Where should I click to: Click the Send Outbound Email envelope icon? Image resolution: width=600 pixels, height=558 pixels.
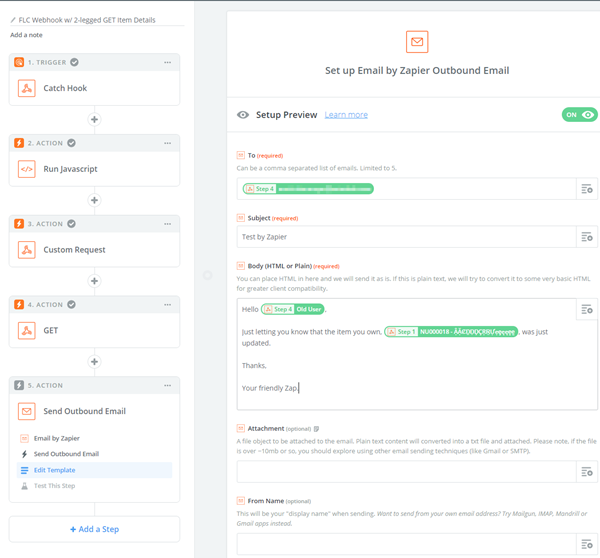click(27, 411)
